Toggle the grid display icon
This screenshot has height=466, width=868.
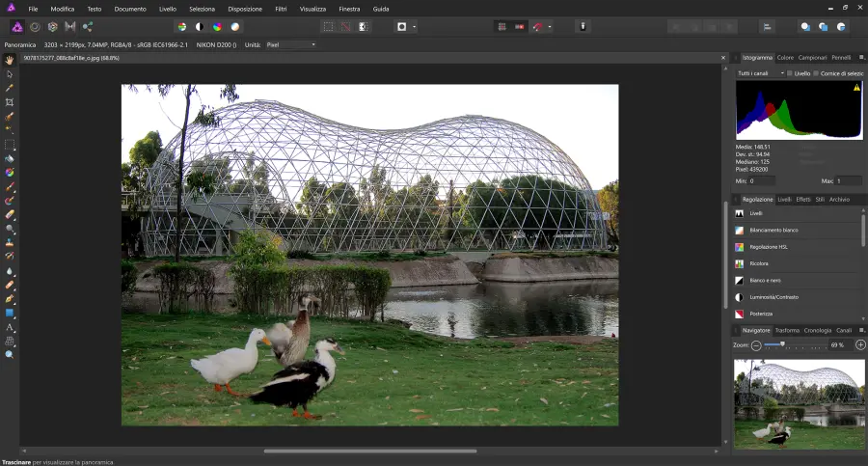click(x=502, y=27)
